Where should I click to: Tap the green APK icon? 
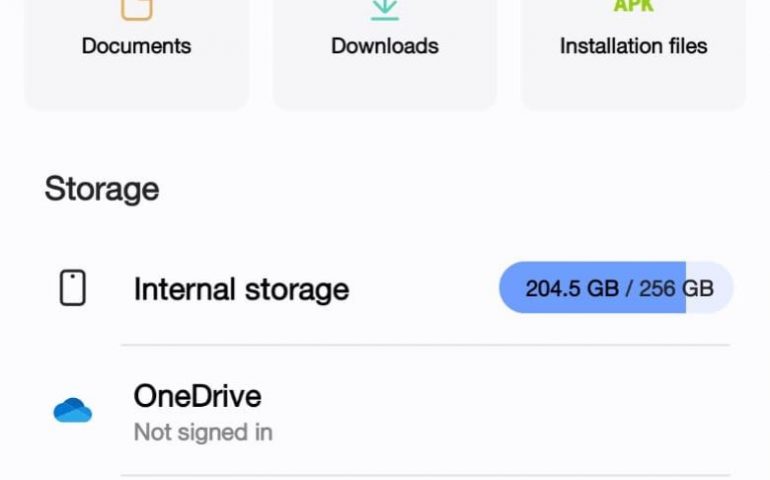point(633,6)
